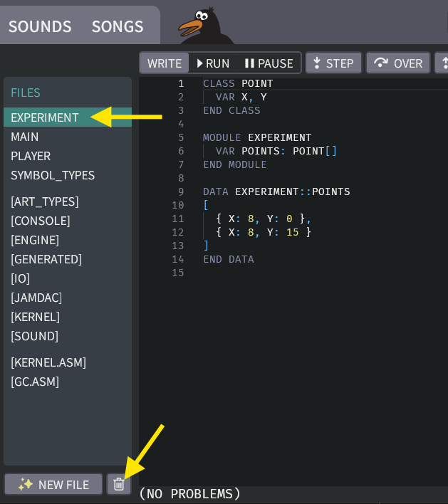This screenshot has width=448, height=504.
Task: Open the SYMBOL_TYPES file
Action: [x=53, y=175]
